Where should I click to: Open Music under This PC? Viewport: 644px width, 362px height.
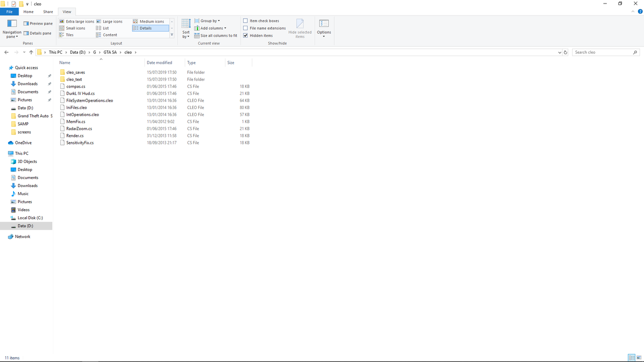pos(23,194)
